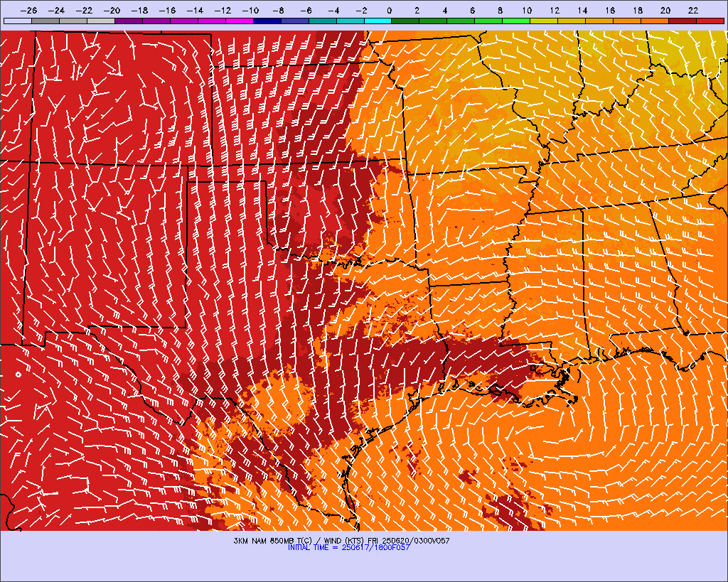728x582 pixels.
Task: Click the '0' scale label
Action: (389, 11)
